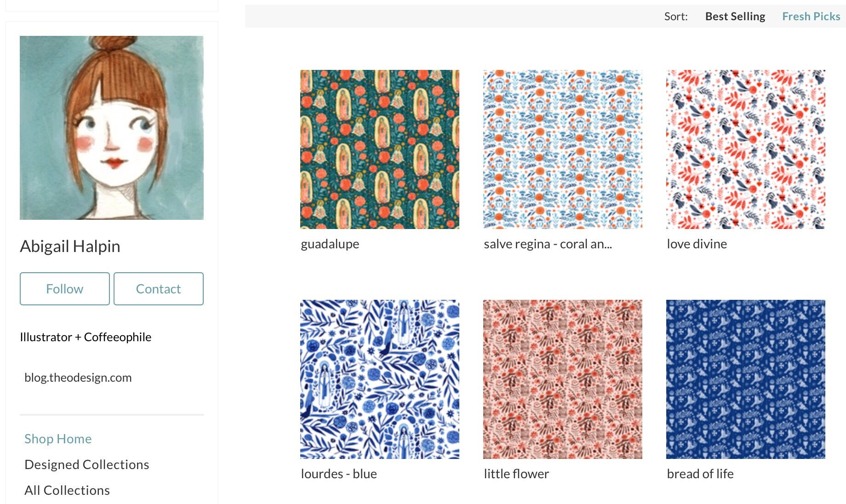The image size is (846, 504).
Task: Click the bread of life title link
Action: pos(700,474)
